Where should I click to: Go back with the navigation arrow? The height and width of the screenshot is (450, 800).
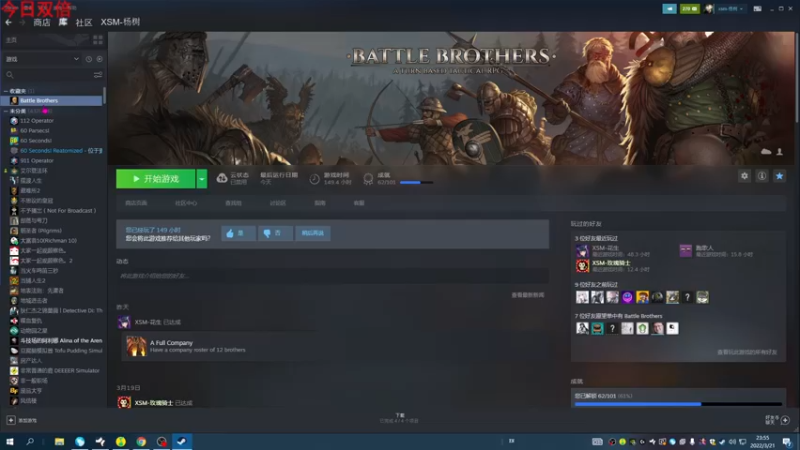coord(8,22)
